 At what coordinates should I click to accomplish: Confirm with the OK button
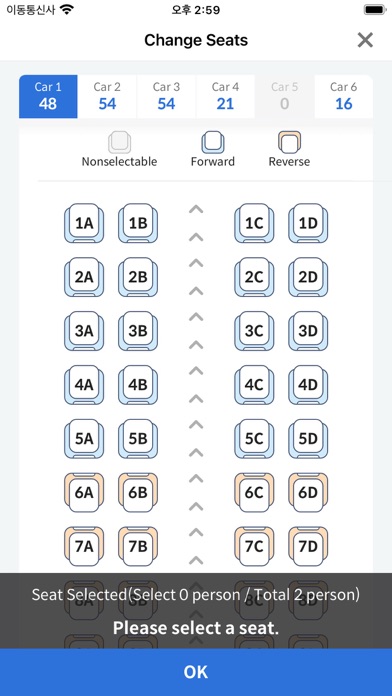(x=196, y=672)
